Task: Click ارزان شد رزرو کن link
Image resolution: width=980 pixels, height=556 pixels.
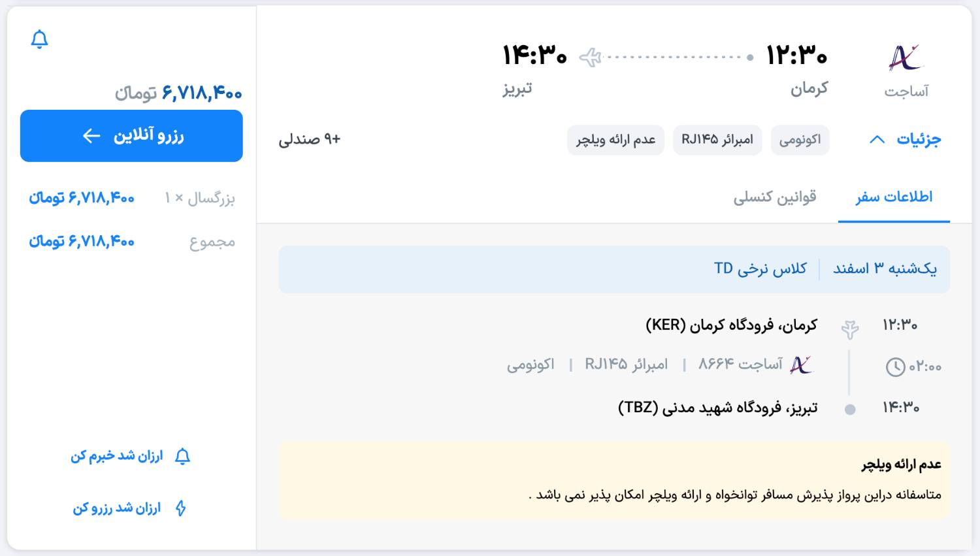Action: point(117,508)
